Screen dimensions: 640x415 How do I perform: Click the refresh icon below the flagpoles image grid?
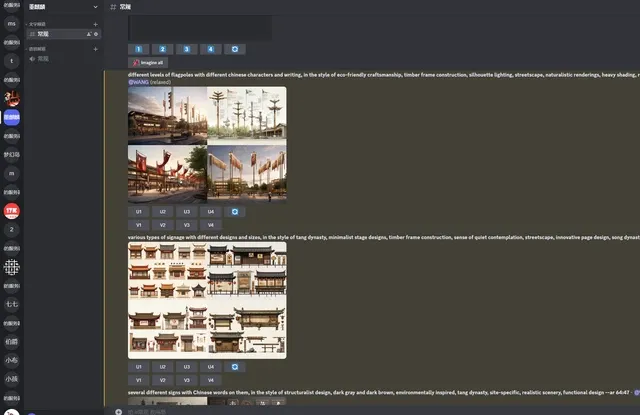tap(235, 212)
